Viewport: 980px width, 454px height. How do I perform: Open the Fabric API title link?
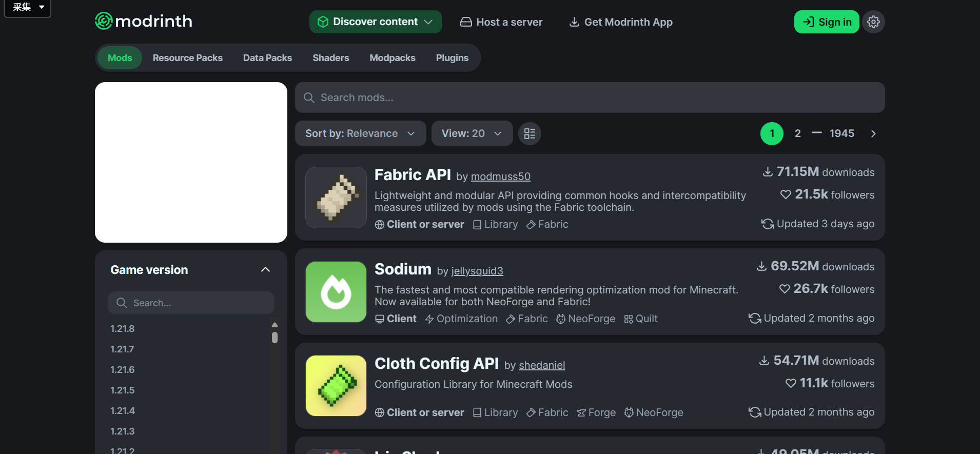tap(413, 174)
